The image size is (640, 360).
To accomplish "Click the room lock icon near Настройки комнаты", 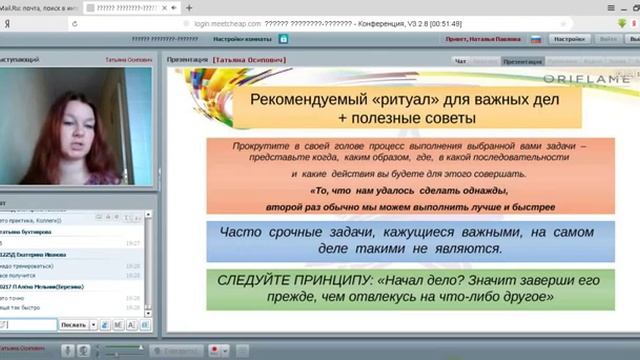I will (x=283, y=39).
